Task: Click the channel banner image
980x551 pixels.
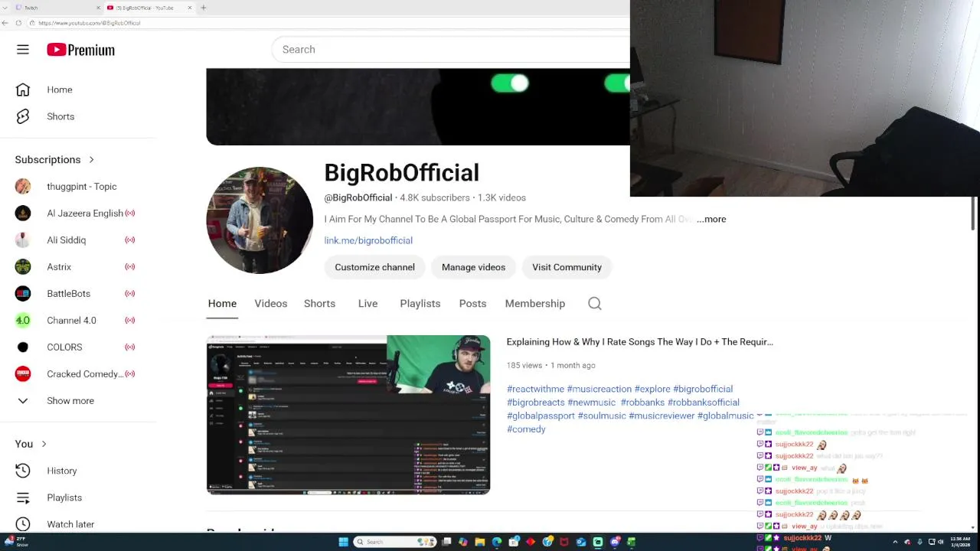Action: 418,106
